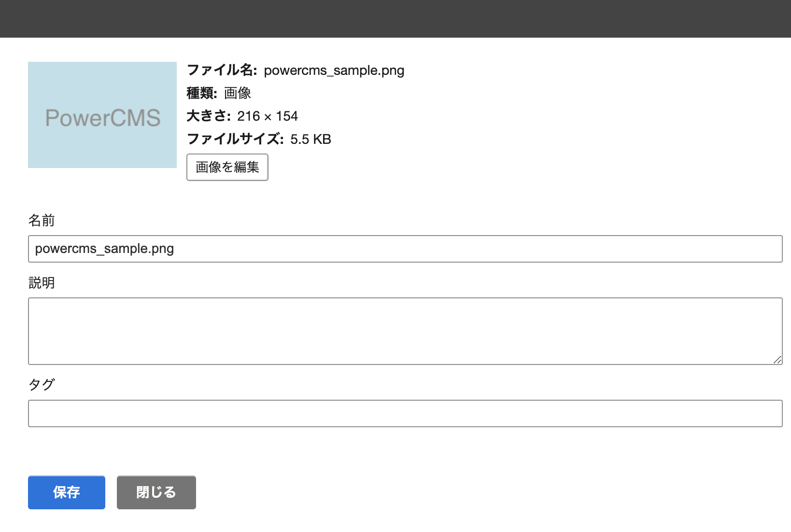Click the 名前 field label
The width and height of the screenshot is (791, 532).
pos(41,221)
